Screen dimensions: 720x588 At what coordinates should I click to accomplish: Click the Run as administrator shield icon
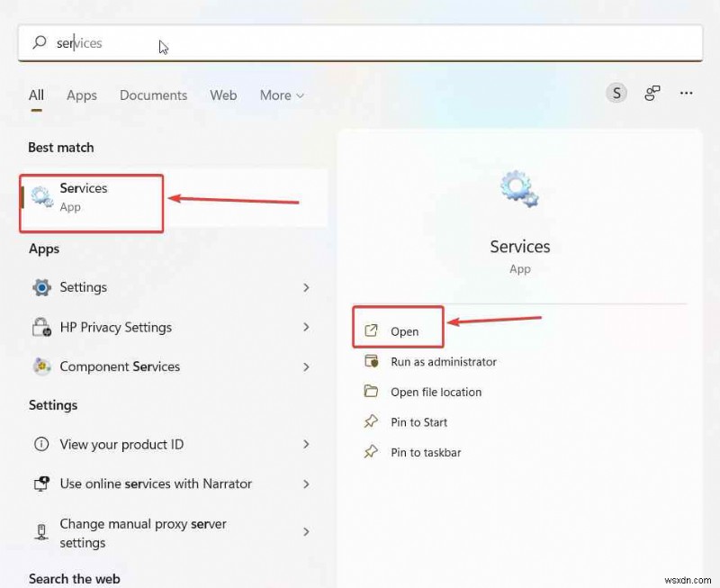[x=373, y=361]
